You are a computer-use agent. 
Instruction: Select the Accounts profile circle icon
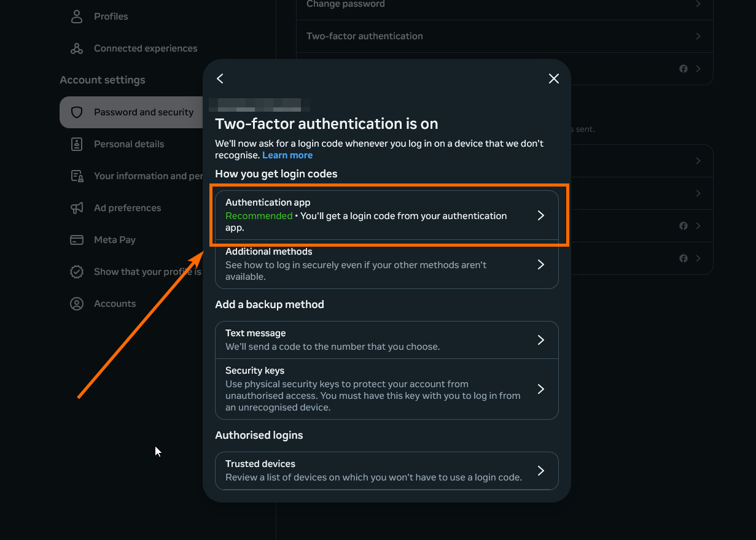point(77,304)
